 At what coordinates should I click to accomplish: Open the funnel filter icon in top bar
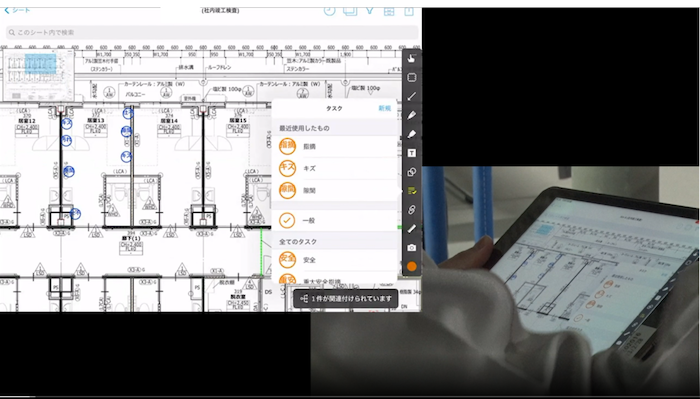point(370,11)
